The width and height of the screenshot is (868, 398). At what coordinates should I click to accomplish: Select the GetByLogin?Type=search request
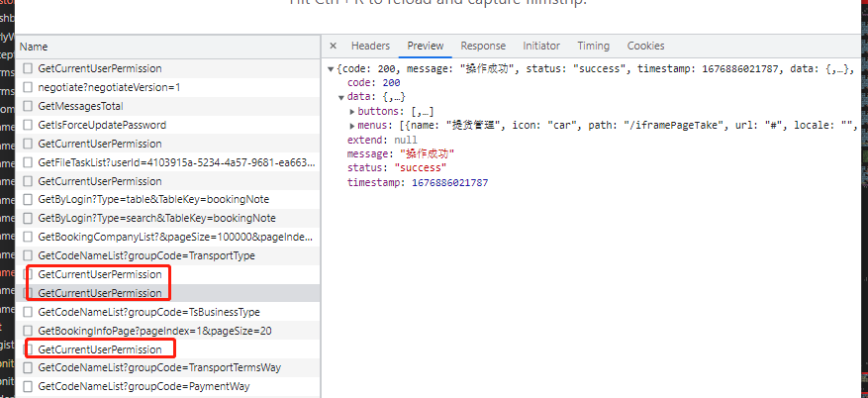pos(156,218)
